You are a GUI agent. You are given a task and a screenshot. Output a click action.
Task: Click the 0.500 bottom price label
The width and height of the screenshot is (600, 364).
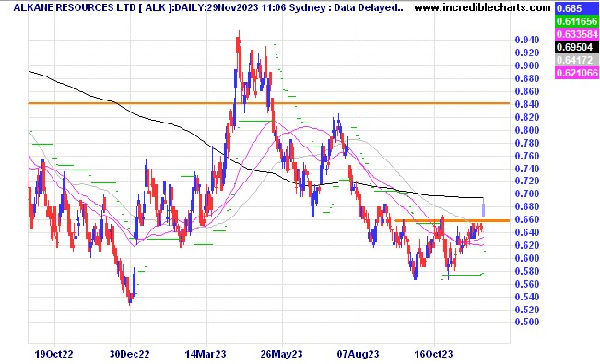click(526, 322)
